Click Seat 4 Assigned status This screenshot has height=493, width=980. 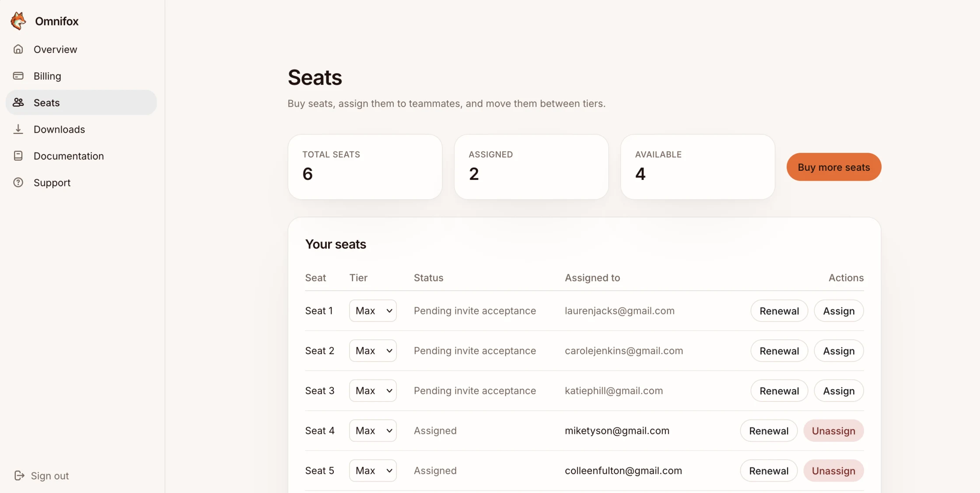click(435, 430)
